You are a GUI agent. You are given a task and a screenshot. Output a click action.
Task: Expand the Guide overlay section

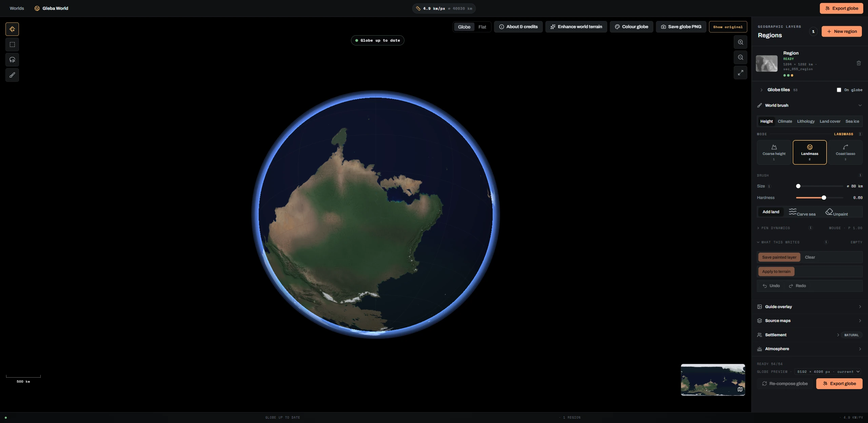[x=810, y=307]
